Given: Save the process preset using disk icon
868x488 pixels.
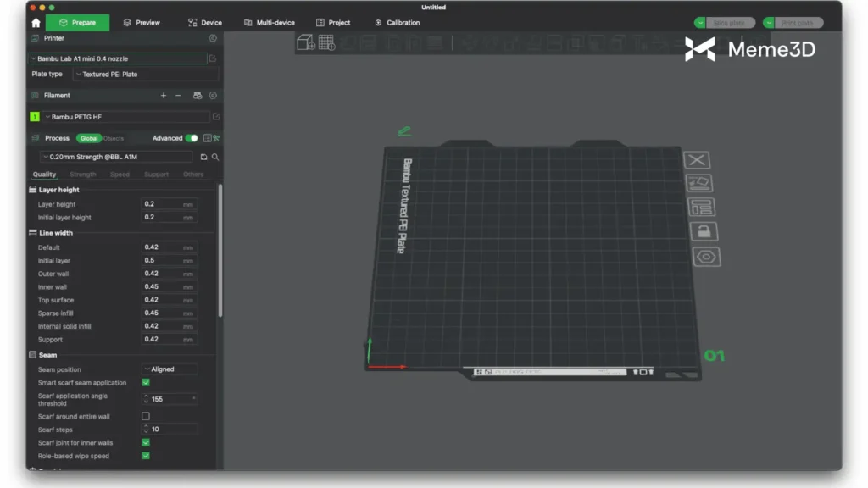Looking at the screenshot, I should (x=203, y=157).
